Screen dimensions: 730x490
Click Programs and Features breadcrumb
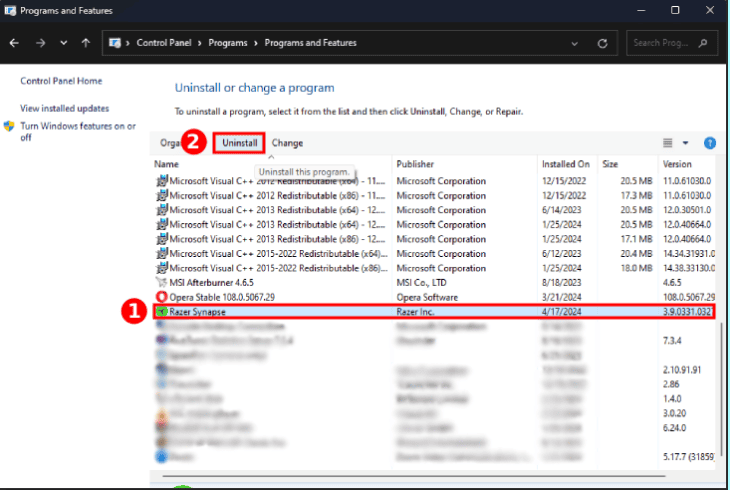[x=311, y=43]
